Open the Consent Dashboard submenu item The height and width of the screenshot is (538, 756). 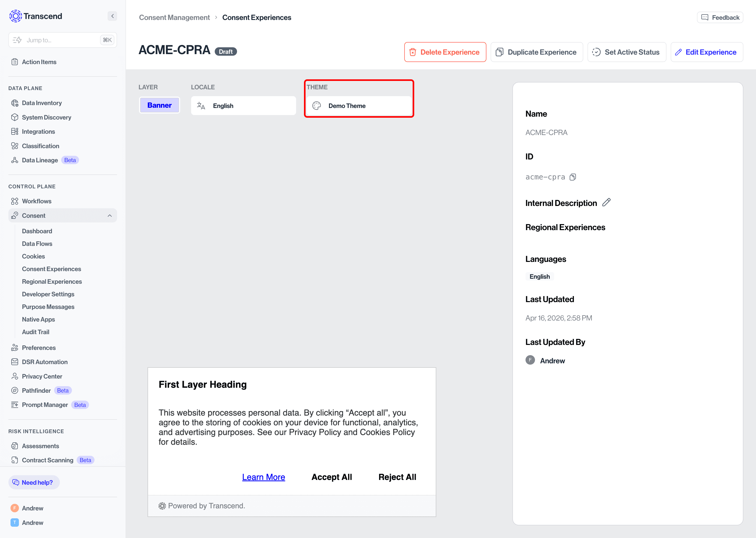pyautogui.click(x=37, y=231)
